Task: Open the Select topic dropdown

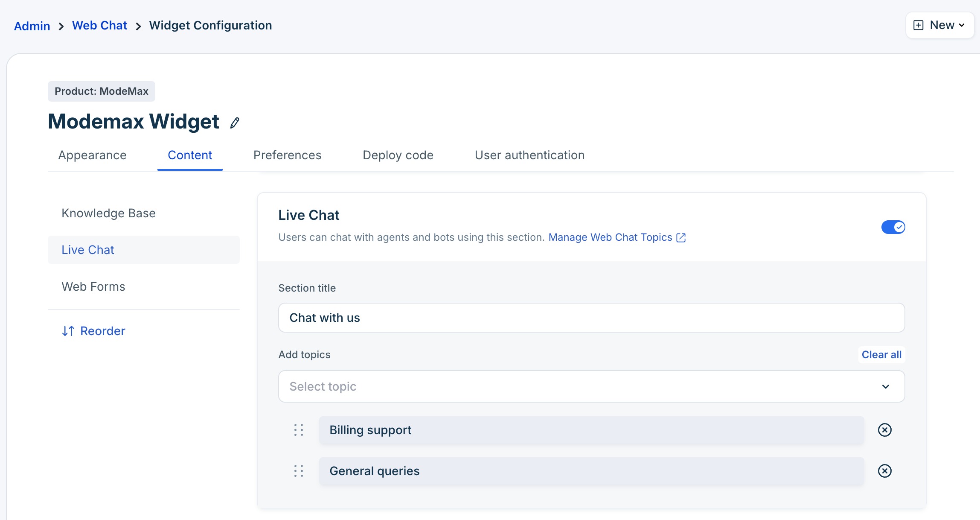Action: (591, 386)
